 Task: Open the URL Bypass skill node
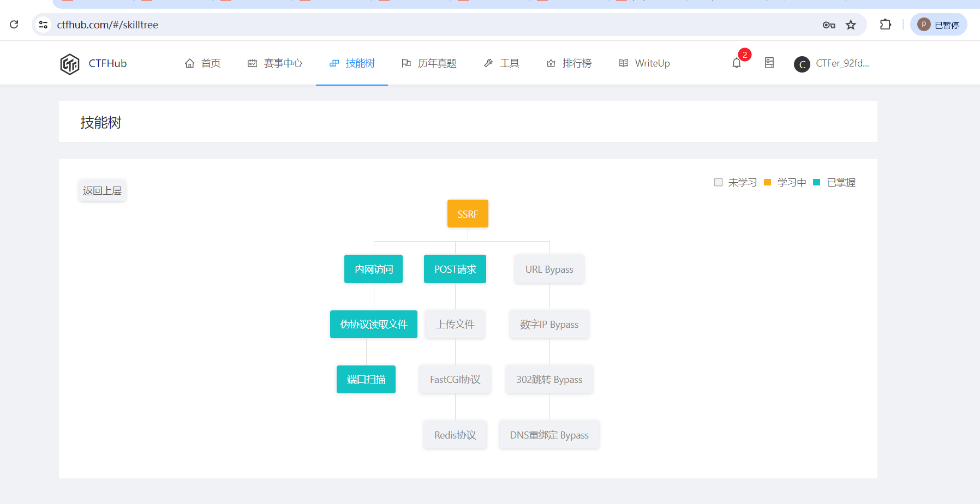[x=549, y=269]
